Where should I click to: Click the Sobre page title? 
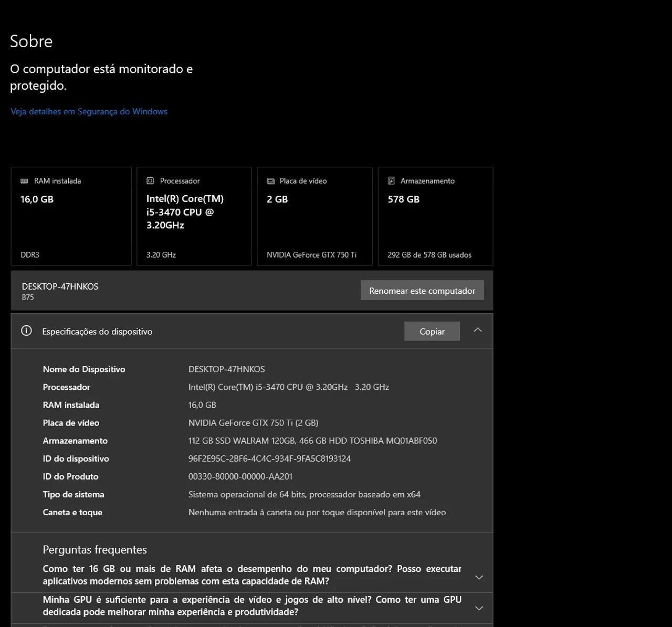(x=31, y=41)
